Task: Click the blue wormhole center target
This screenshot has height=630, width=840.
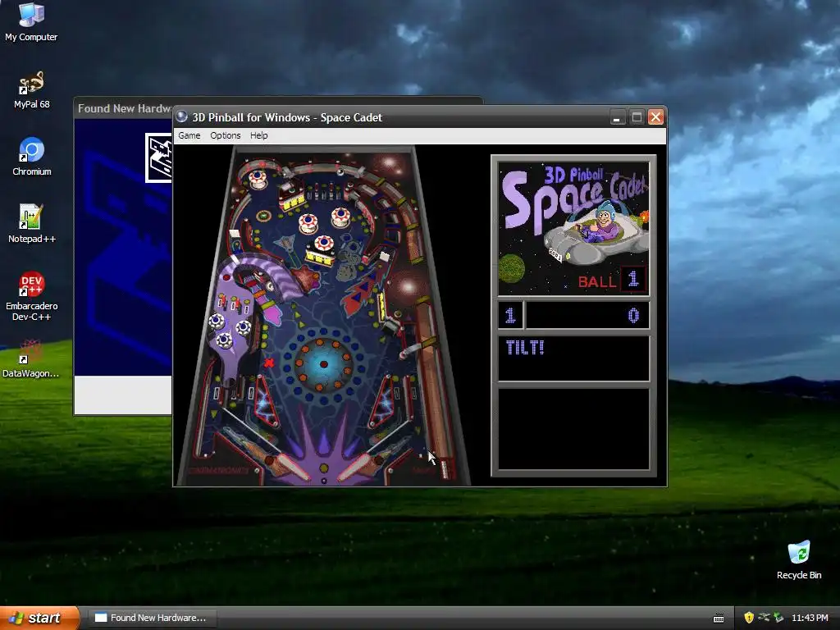Action: [x=323, y=364]
